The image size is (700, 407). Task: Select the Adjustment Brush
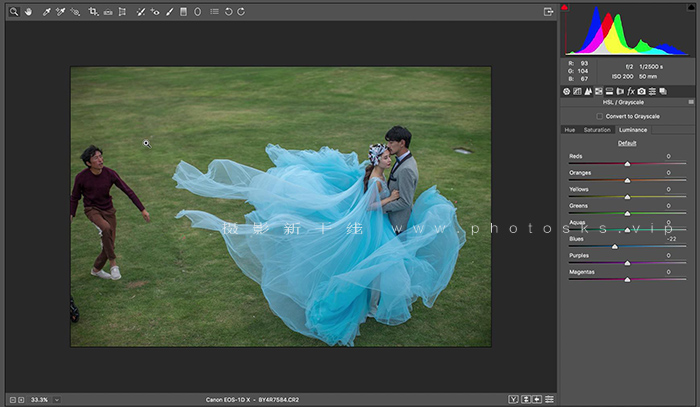pos(170,12)
